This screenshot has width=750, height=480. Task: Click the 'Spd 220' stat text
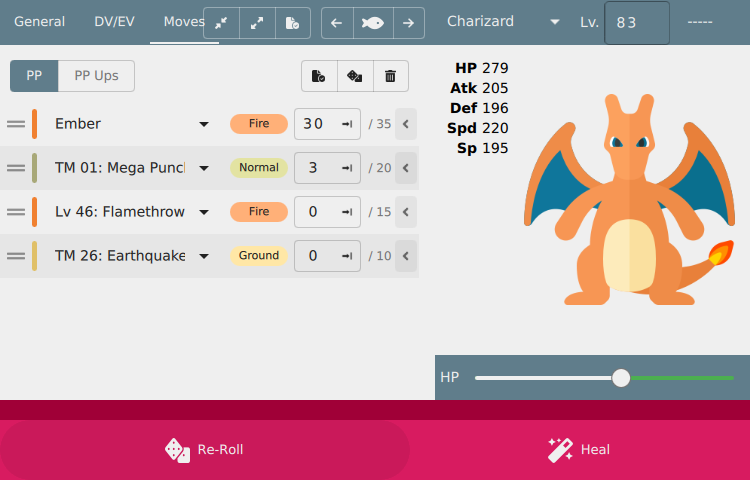[477, 128]
